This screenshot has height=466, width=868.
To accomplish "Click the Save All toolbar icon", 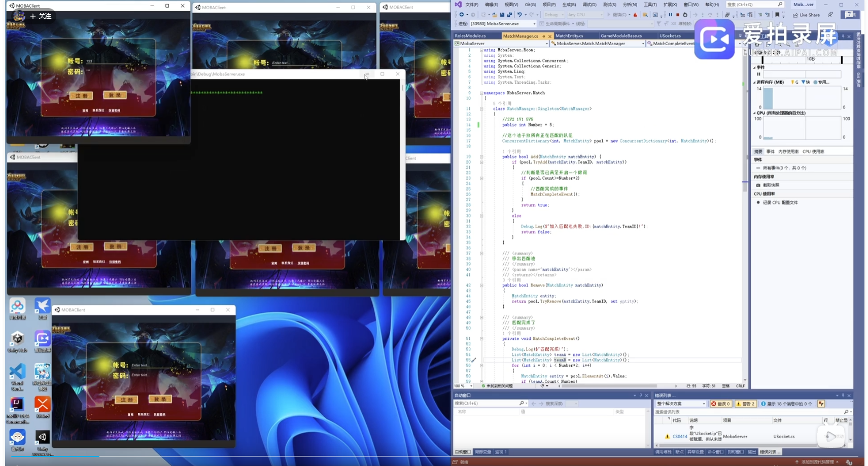I will 510,15.
